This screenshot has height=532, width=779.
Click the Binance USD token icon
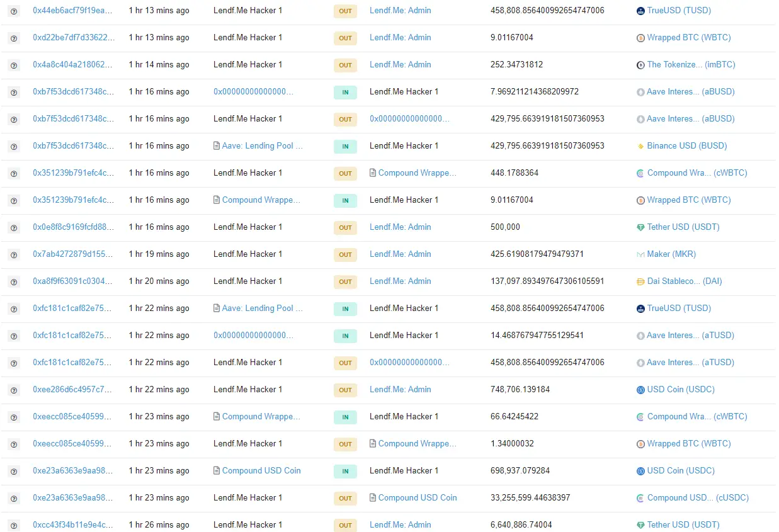coord(641,146)
